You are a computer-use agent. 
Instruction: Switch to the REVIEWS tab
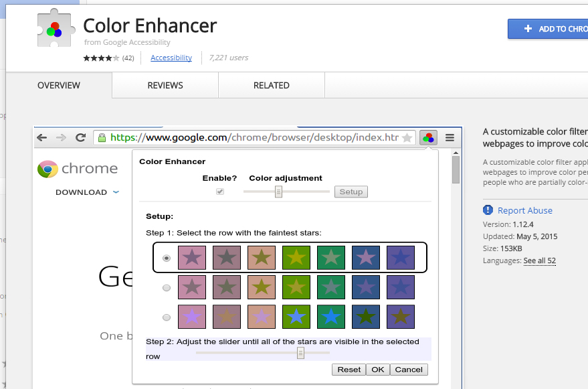click(x=165, y=85)
